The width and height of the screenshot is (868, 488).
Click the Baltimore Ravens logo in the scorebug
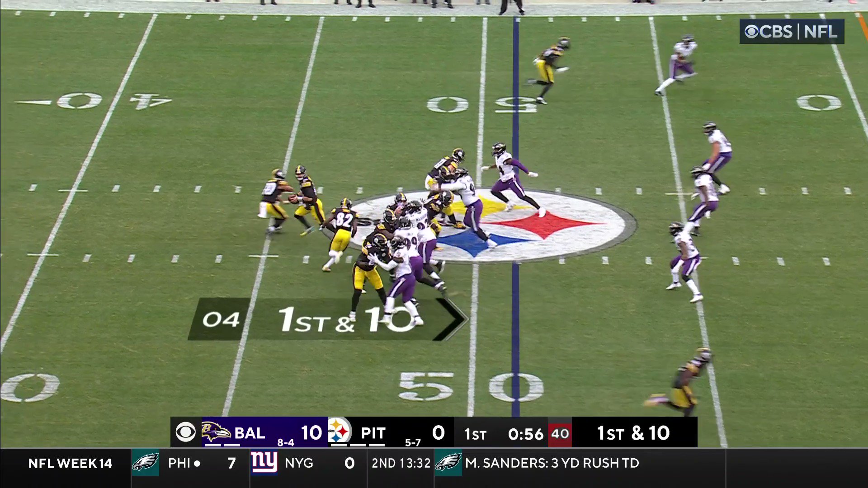point(216,432)
